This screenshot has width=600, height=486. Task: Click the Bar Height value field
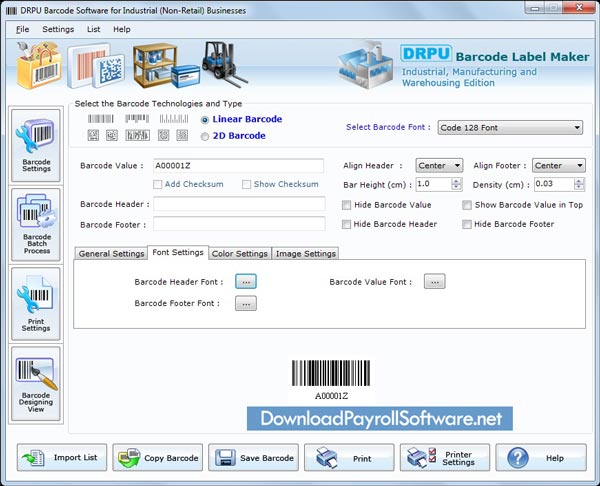(x=434, y=184)
